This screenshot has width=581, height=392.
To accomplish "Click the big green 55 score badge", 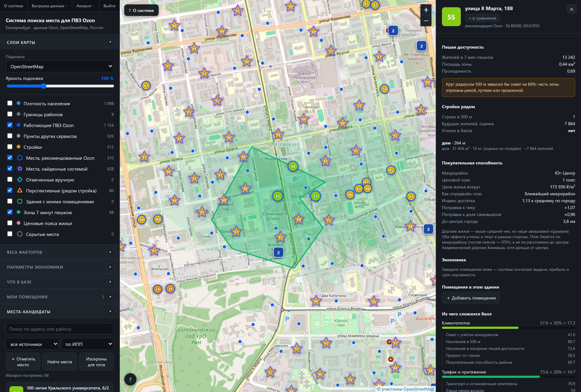I will 451,17.
